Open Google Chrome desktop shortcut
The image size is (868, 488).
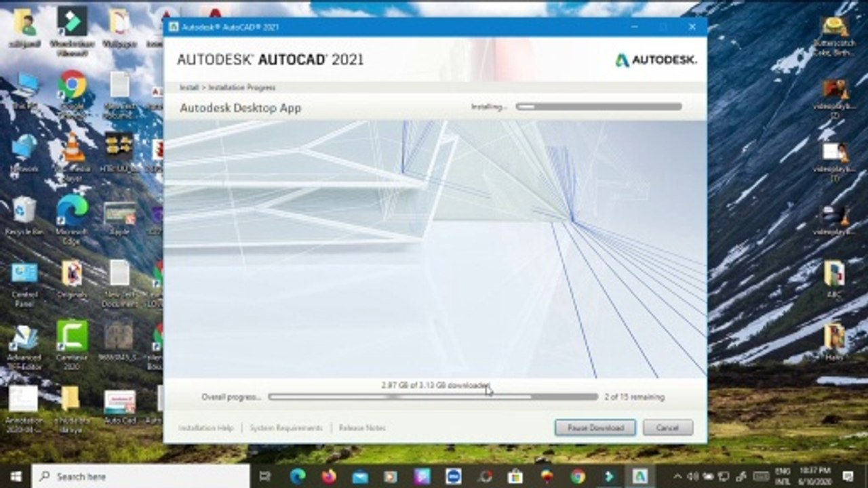point(73,91)
